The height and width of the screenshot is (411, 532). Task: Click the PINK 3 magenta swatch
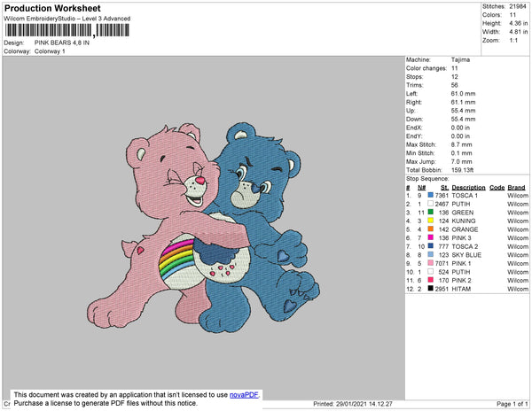click(x=431, y=237)
